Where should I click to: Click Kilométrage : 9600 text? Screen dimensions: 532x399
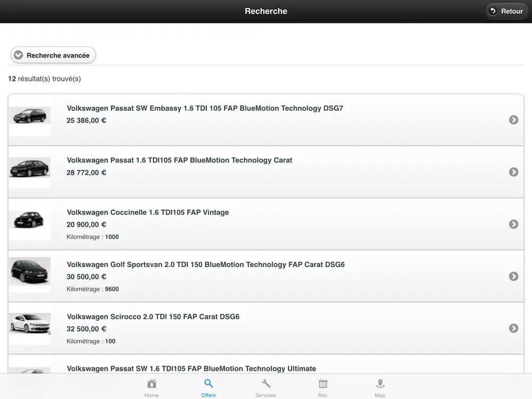[93, 289]
